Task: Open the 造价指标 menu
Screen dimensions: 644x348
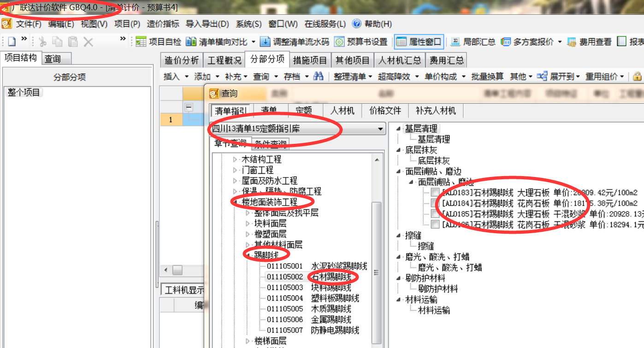Action: (x=163, y=24)
